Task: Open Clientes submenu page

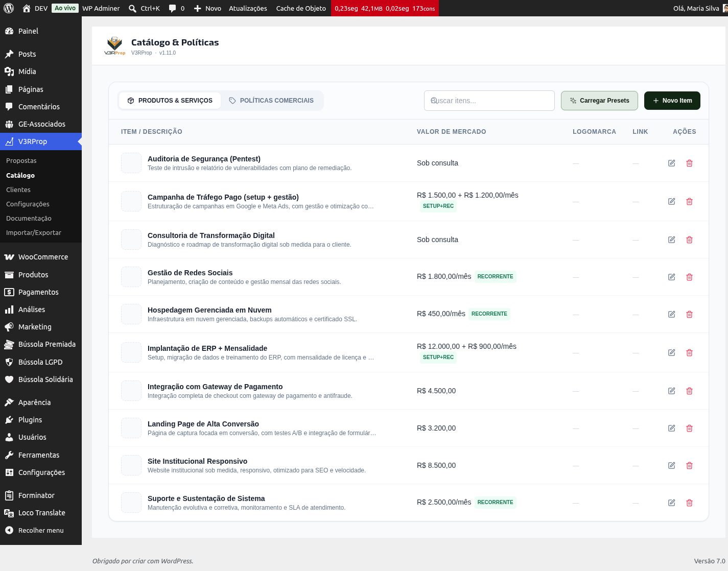Action: click(18, 189)
